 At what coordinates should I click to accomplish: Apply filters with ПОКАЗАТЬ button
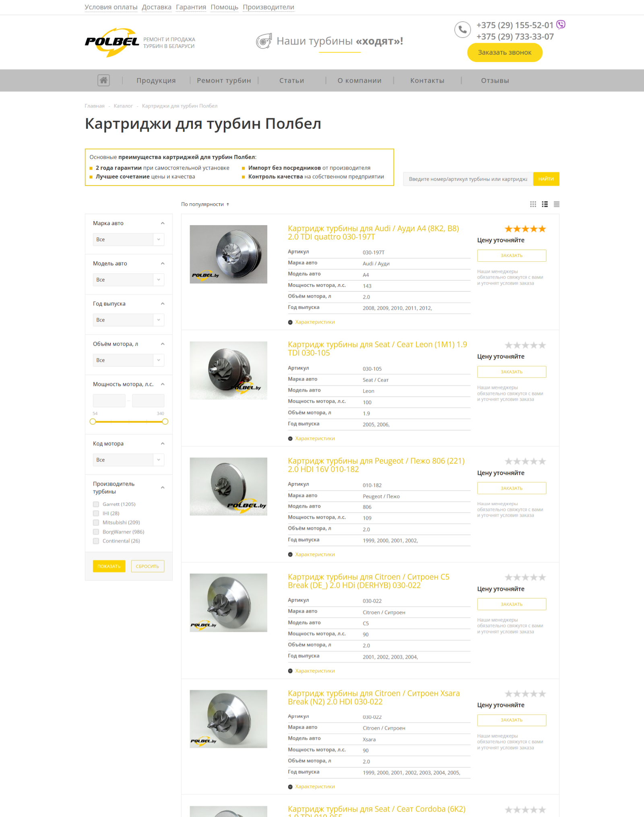click(109, 566)
